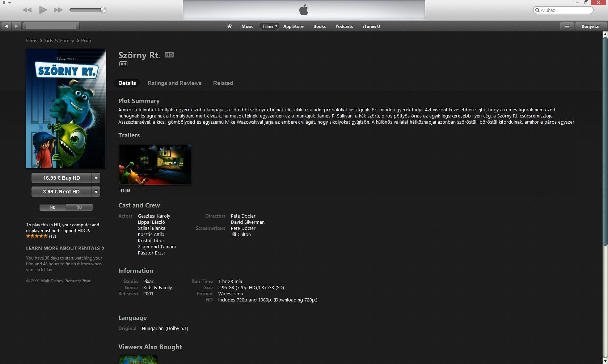
Task: Open the Books section
Action: 320,26
